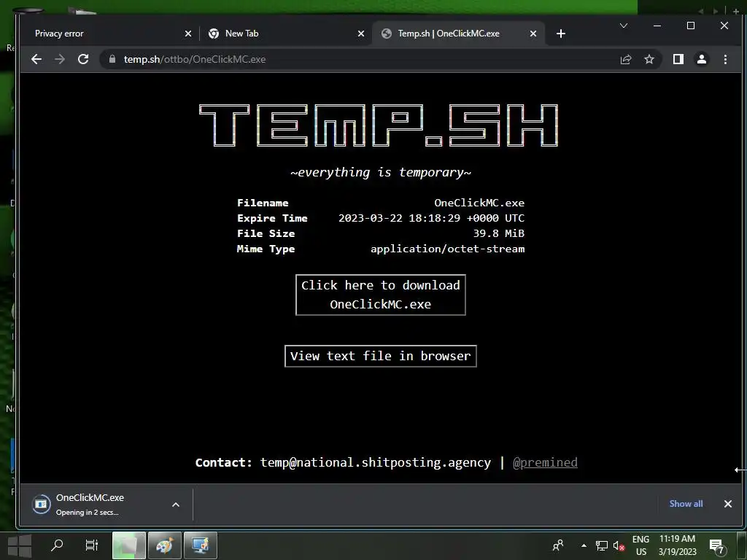Open Windows taskbar search

[x=57, y=545]
